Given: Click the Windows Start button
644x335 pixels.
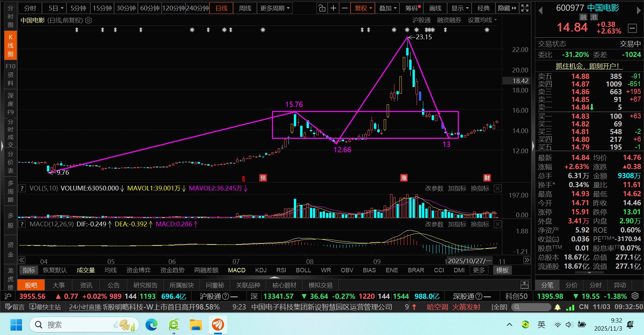Looking at the screenshot, I should click(16, 325).
